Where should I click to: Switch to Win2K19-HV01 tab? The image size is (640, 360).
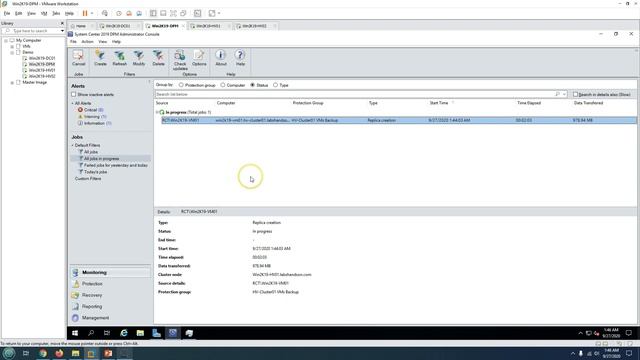pos(208,26)
